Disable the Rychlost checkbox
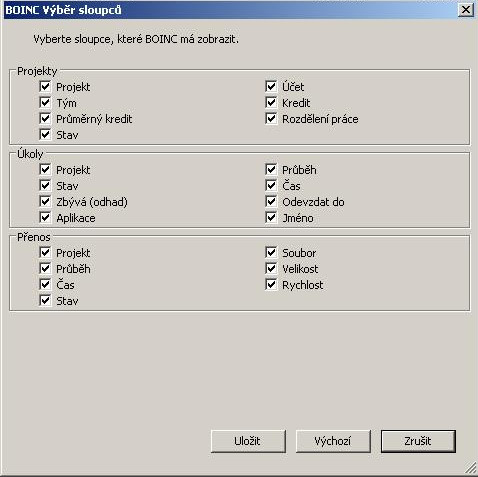478x477 pixels. (271, 284)
